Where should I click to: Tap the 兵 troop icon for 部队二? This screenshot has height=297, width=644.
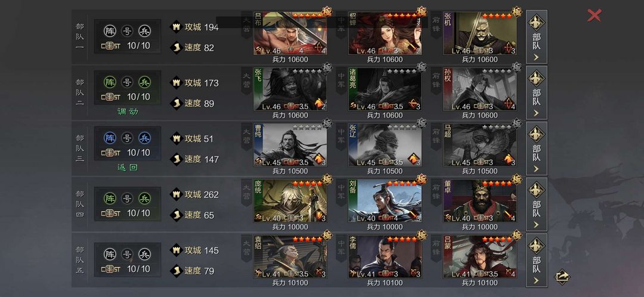pos(144,82)
